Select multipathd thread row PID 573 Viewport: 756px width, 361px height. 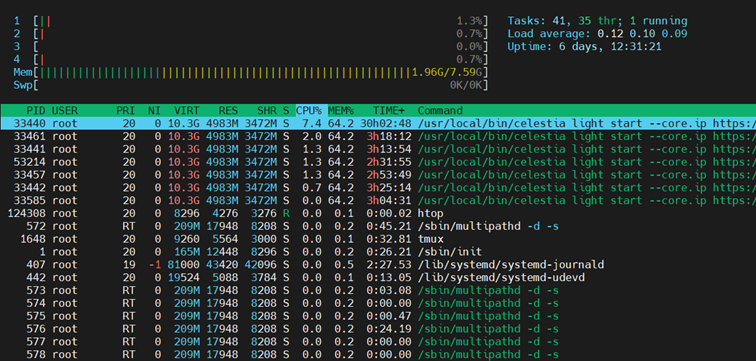378,290
